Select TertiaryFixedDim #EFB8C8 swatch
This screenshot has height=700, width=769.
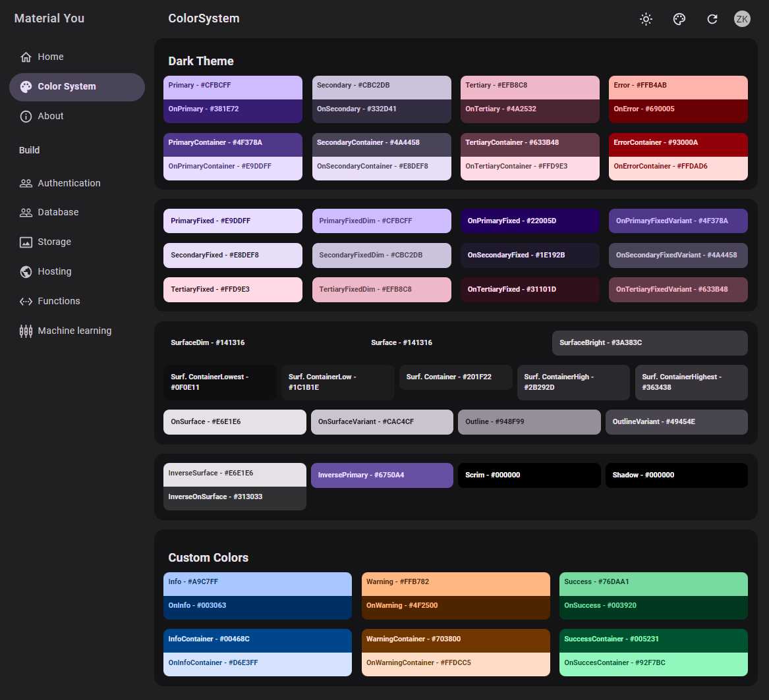pos(382,290)
